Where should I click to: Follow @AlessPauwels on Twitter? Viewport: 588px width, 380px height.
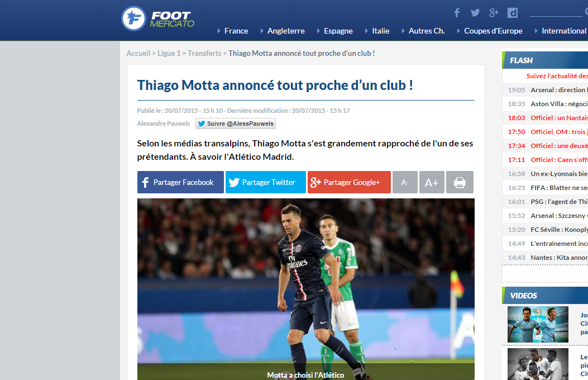[x=236, y=123]
